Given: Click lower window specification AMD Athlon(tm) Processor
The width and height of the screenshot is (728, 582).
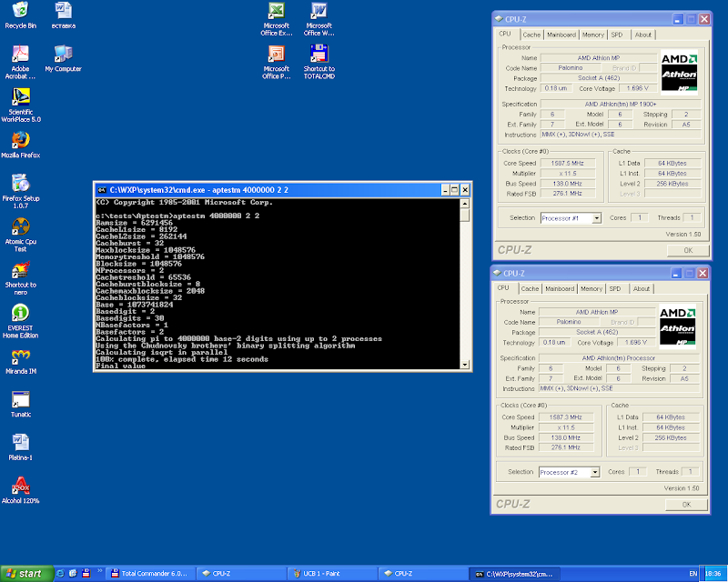Looking at the screenshot, I should [x=619, y=358].
